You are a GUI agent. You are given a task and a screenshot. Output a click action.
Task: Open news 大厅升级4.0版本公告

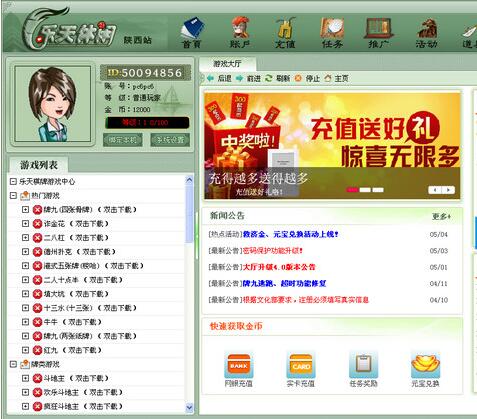[x=279, y=267]
